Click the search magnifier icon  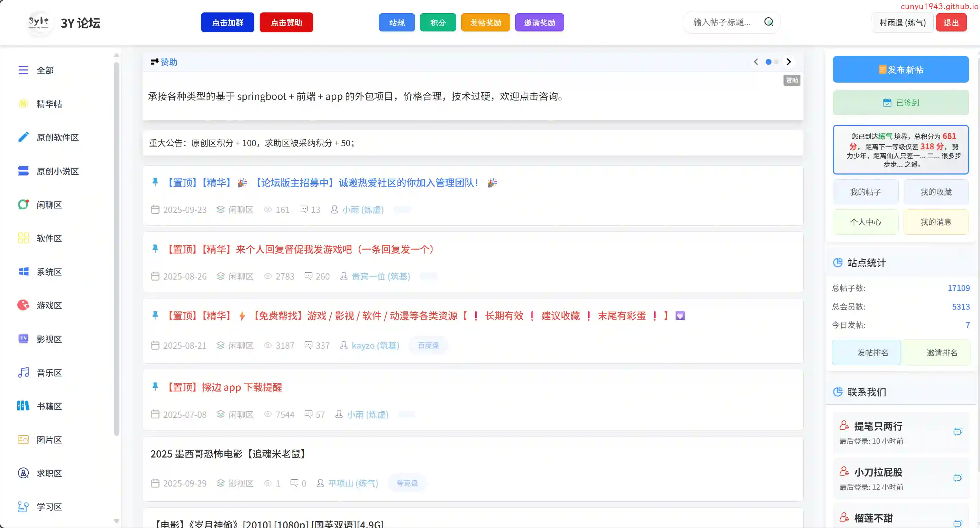[769, 22]
